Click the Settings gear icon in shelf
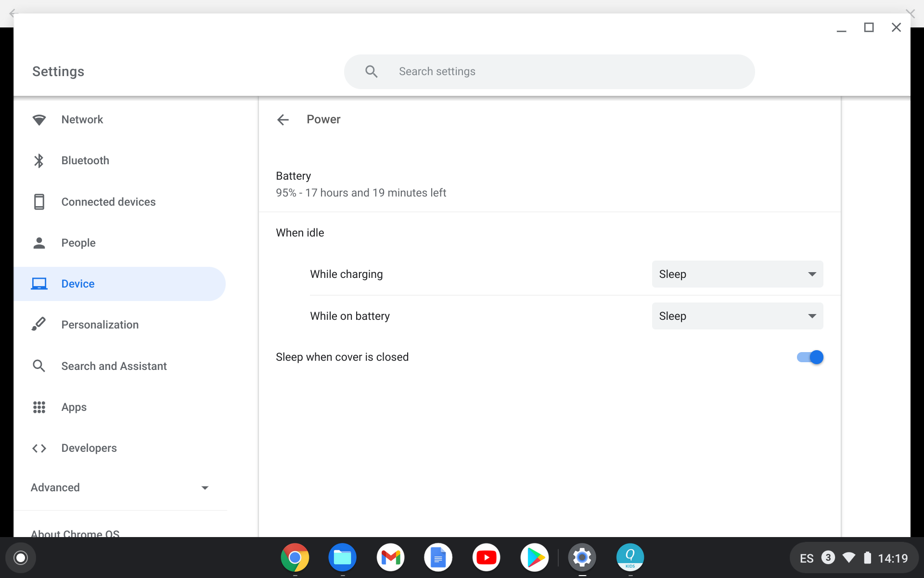The image size is (924, 578). (582, 558)
